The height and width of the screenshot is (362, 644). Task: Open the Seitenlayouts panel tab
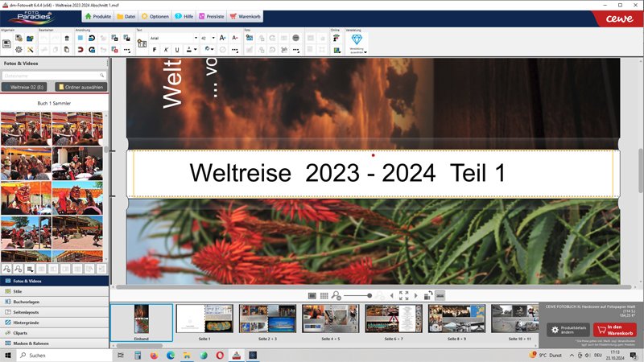click(x=54, y=312)
